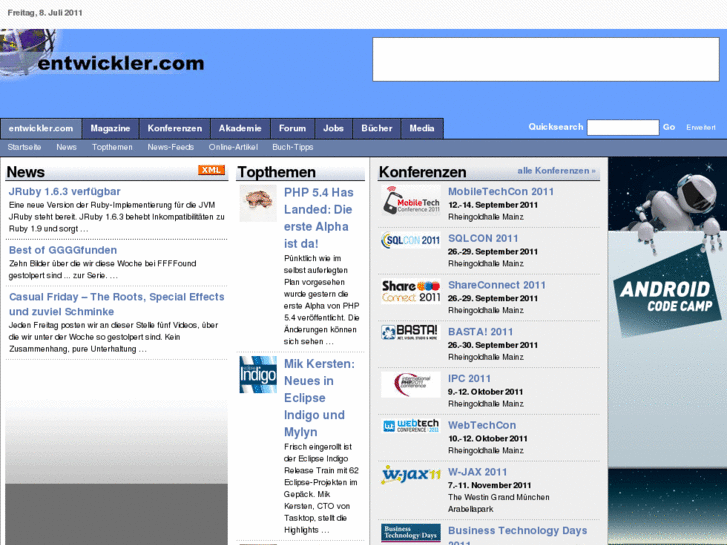Click the date text Freitag, 8. Juli 2011

[45, 13]
